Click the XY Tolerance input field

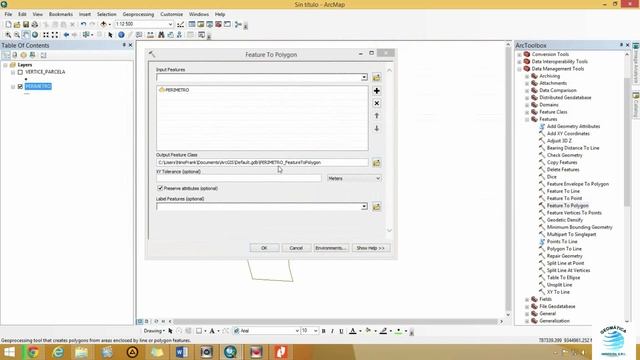tap(239, 178)
